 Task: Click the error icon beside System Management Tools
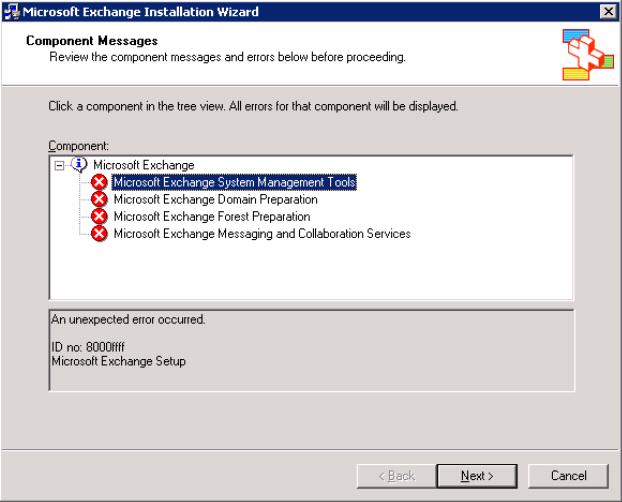(99, 182)
